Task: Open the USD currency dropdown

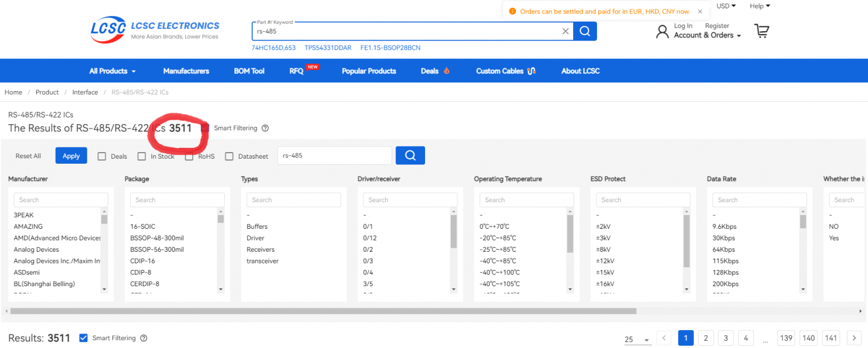Action: pyautogui.click(x=726, y=6)
